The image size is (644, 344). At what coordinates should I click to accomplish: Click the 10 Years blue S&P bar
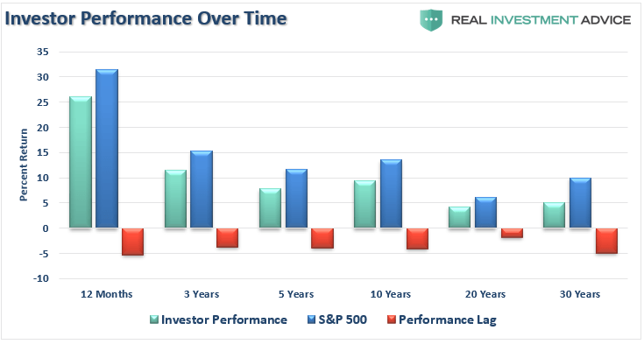391,193
